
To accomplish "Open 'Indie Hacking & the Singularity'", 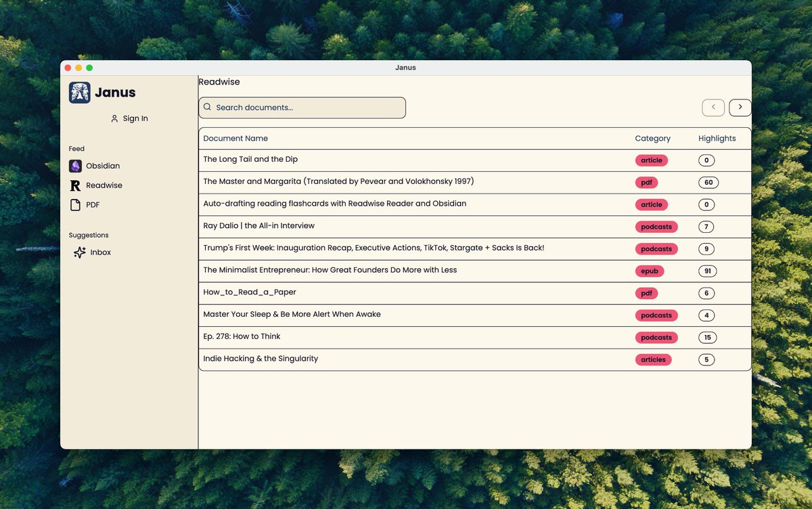I will tap(261, 359).
